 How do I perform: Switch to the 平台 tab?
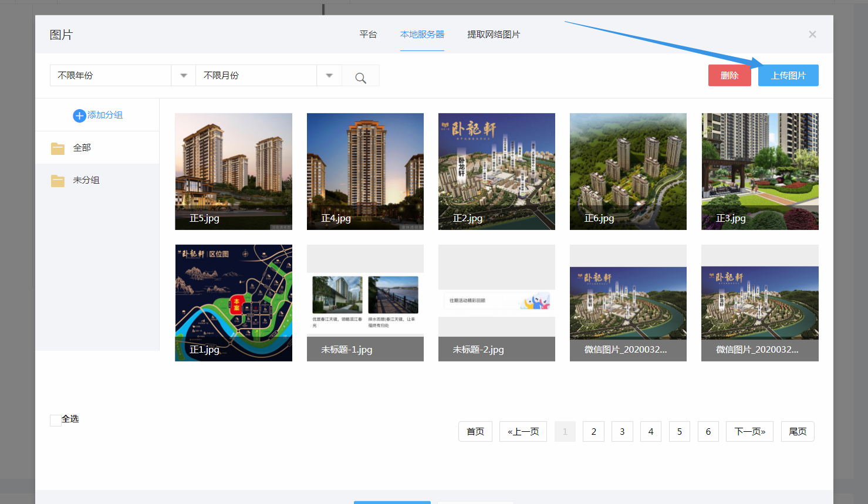tap(368, 35)
